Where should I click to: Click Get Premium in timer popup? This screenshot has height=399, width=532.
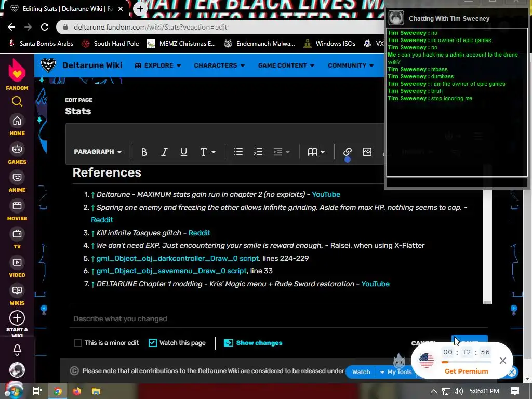[466, 371]
